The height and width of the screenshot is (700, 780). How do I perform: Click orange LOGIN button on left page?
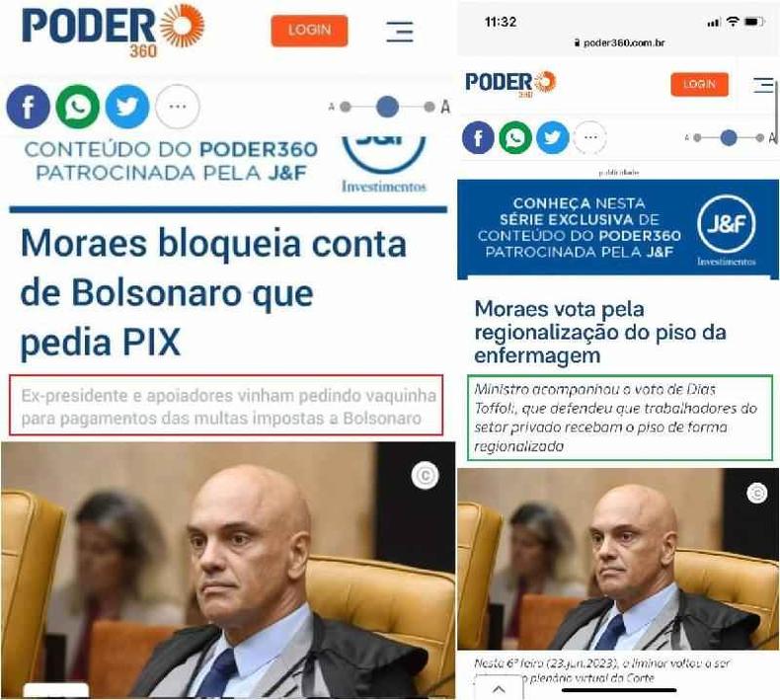point(309,31)
